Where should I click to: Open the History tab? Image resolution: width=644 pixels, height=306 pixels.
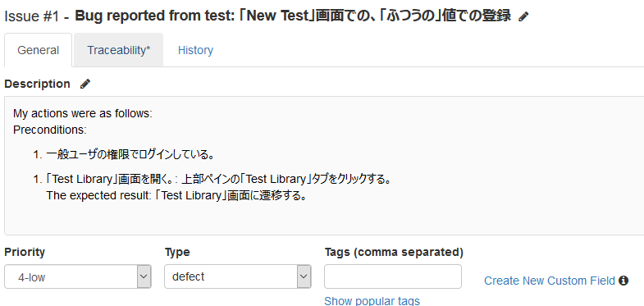coord(195,50)
